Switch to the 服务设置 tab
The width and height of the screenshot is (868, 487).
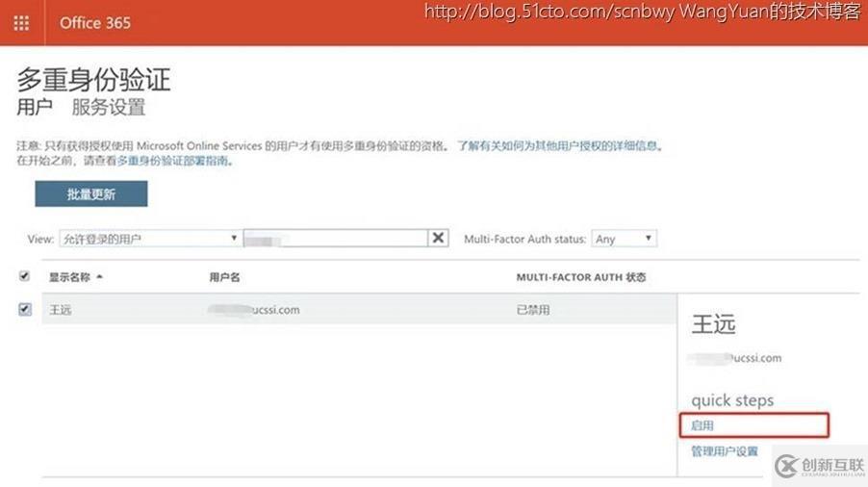point(109,107)
